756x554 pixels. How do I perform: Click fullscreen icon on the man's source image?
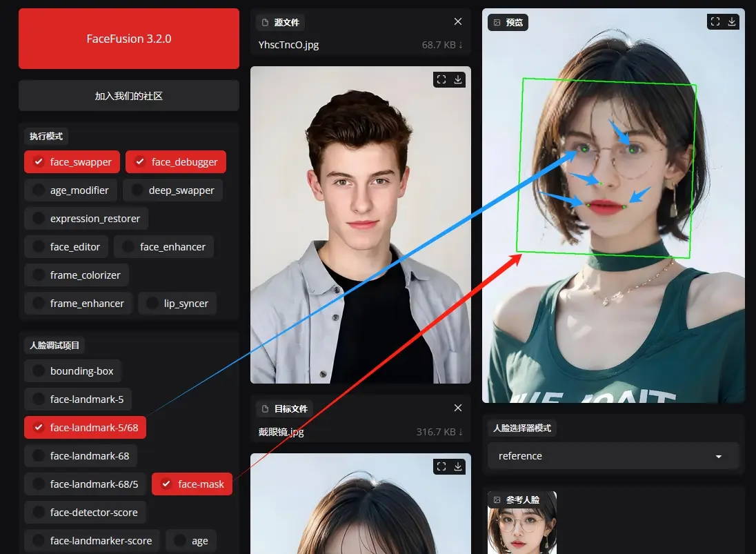coord(441,79)
